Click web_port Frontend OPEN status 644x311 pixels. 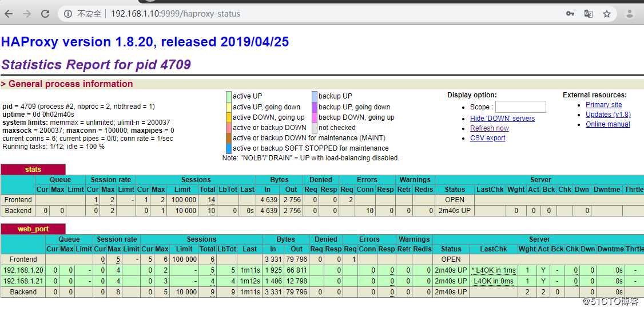click(x=451, y=259)
